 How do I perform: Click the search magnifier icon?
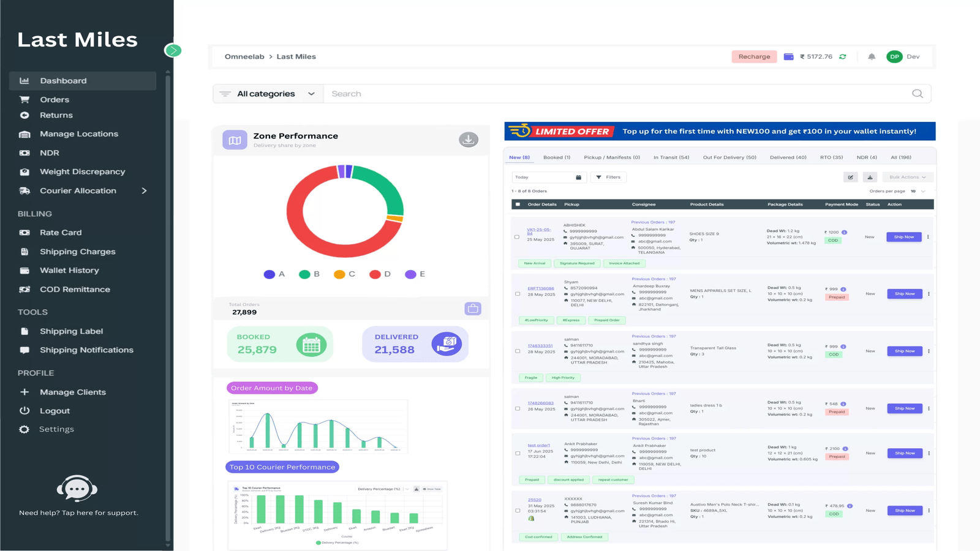tap(917, 94)
